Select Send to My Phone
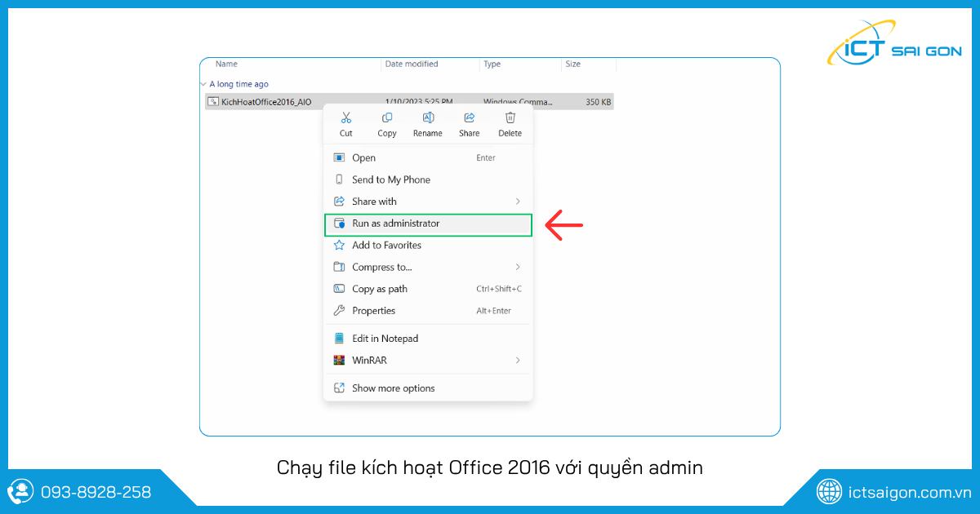Viewport: 980px width, 514px height. (x=428, y=179)
